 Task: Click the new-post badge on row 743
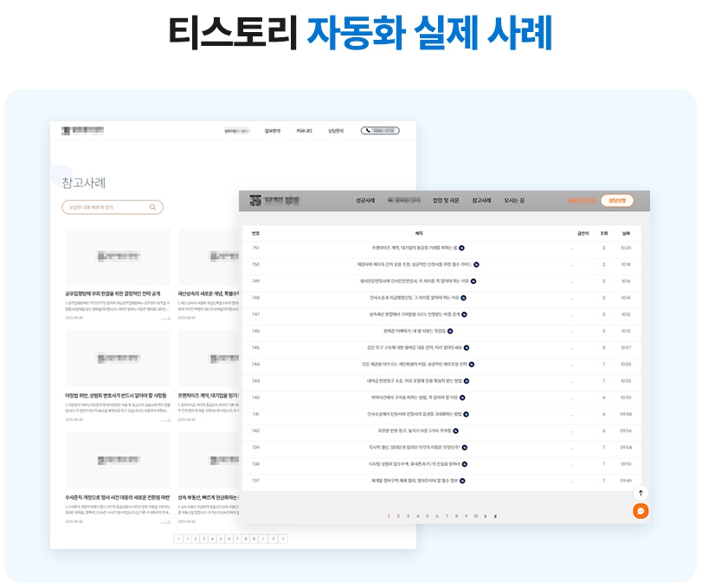pos(467,381)
